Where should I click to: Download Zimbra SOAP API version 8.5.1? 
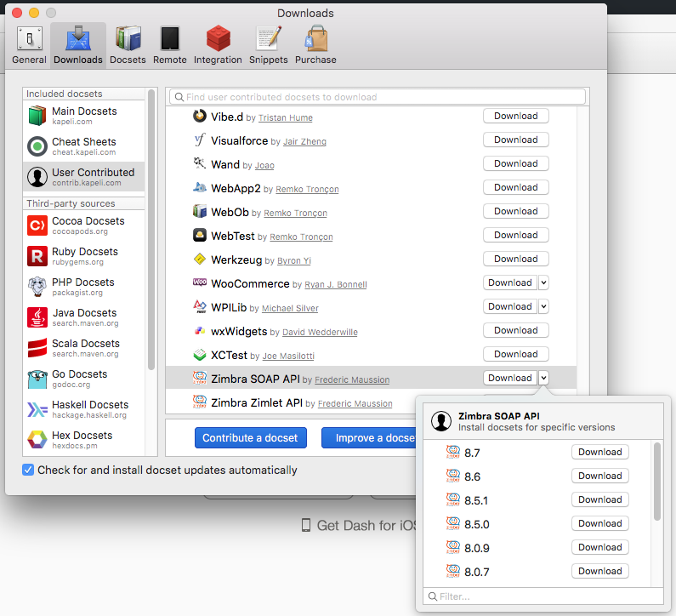tap(599, 499)
